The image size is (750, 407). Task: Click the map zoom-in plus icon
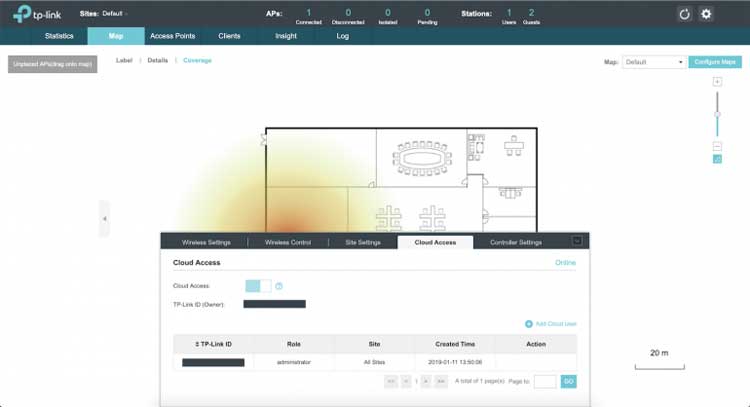tap(717, 82)
